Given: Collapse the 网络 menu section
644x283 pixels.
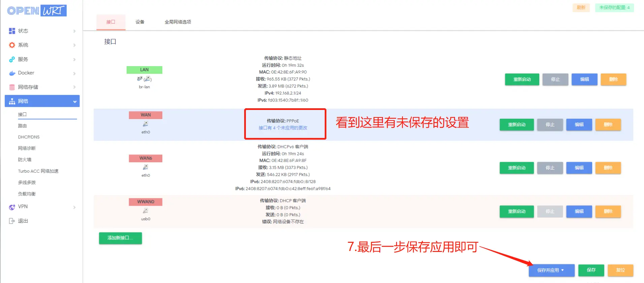Looking at the screenshot, I should pos(75,102).
